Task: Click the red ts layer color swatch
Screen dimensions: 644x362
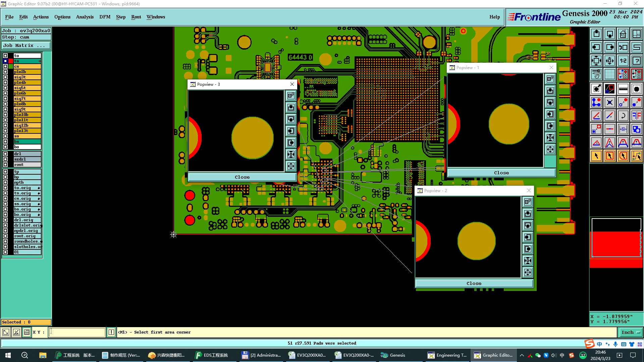Action: (11, 61)
